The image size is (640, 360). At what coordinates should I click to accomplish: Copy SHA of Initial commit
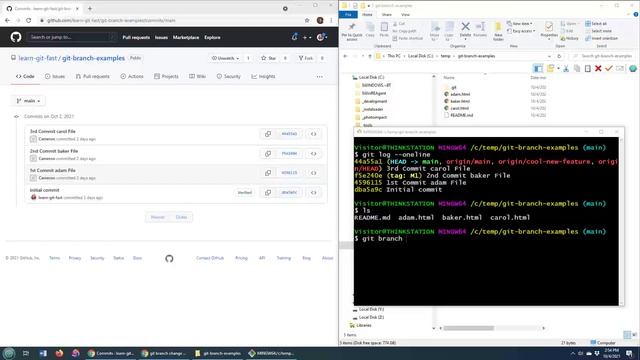(x=268, y=192)
